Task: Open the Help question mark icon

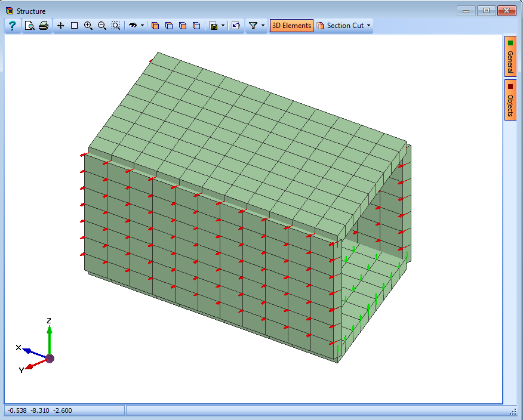Action: coord(13,26)
